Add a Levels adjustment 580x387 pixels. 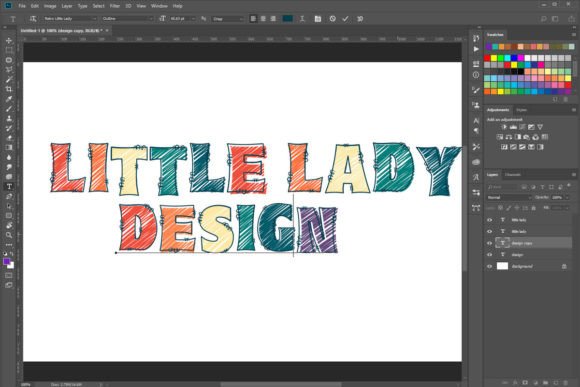pos(513,127)
